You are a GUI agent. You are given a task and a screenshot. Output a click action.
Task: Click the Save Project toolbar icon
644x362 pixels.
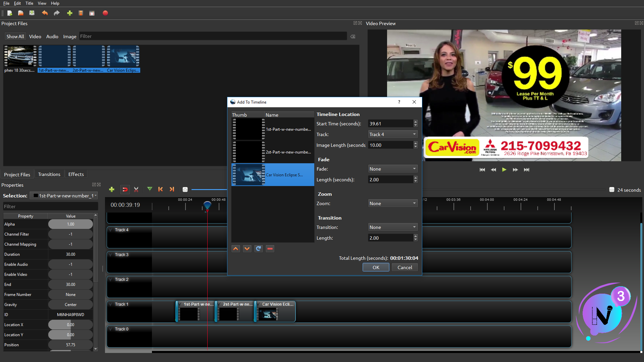pyautogui.click(x=32, y=13)
